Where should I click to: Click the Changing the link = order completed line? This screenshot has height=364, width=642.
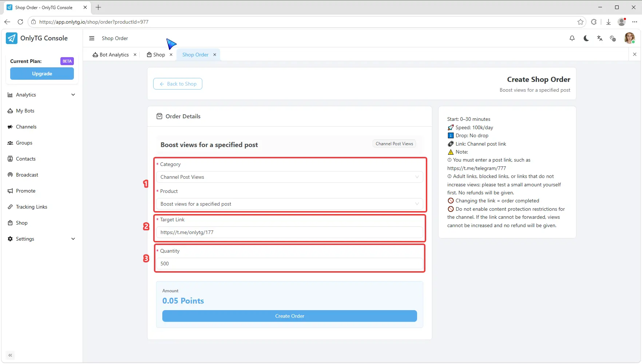tap(494, 201)
